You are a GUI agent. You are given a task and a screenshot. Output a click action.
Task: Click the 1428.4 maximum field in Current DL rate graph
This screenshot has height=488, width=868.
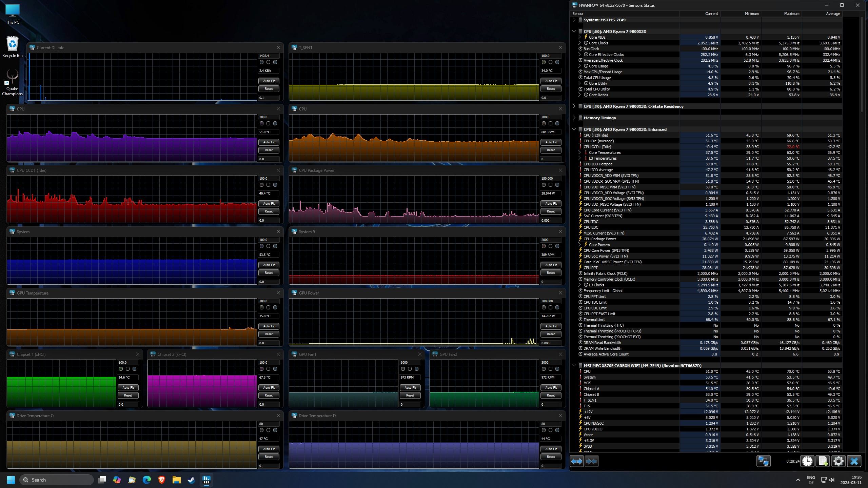pos(269,56)
